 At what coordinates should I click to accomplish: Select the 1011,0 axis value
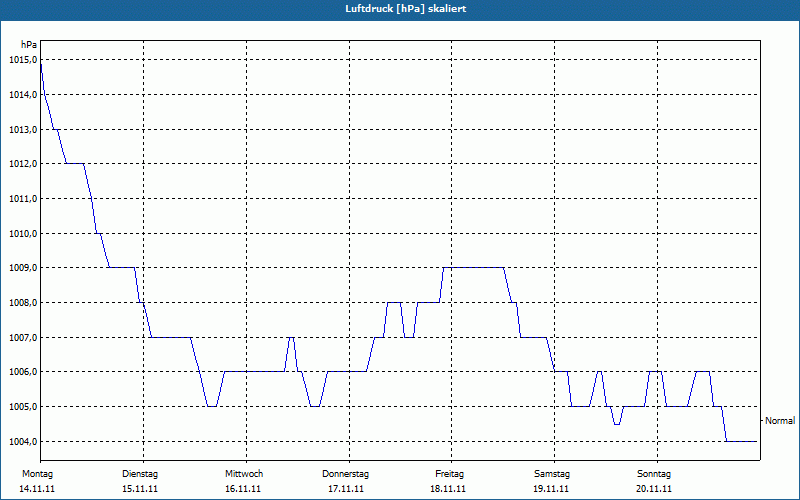pos(23,198)
